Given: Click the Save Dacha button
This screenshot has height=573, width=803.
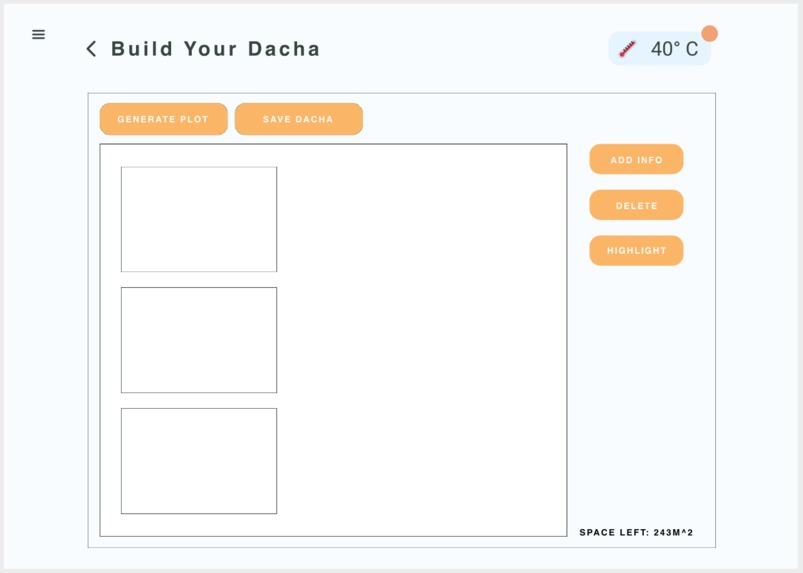Looking at the screenshot, I should click(299, 119).
